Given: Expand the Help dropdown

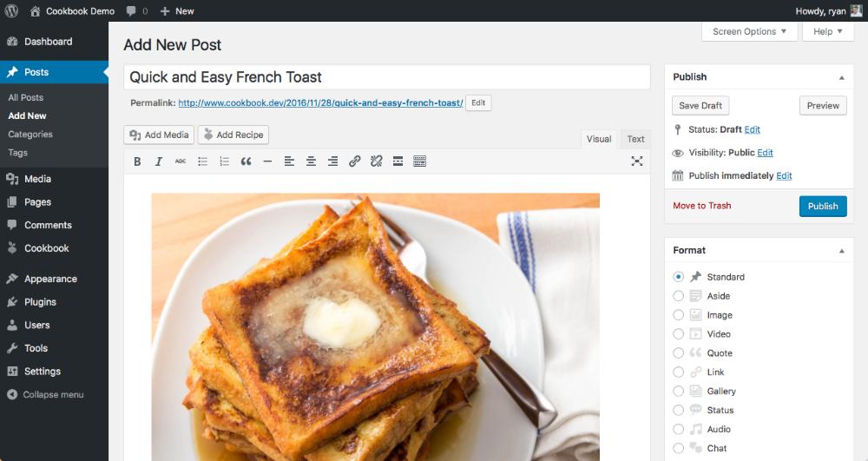Looking at the screenshot, I should (827, 31).
